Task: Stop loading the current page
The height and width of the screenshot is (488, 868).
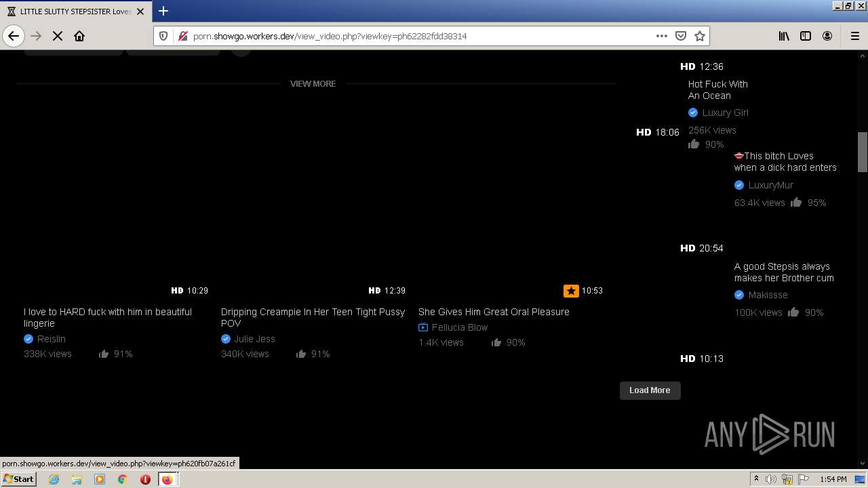Action: 58,36
